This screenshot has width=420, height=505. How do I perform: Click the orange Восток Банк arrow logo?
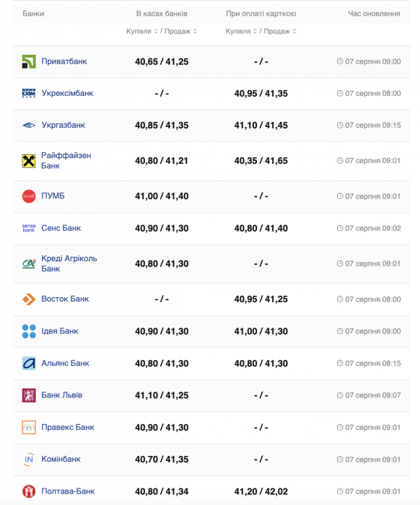pyautogui.click(x=29, y=299)
